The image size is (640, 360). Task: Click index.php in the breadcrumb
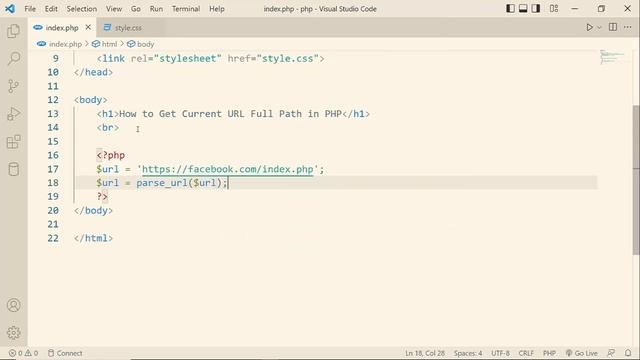click(x=65, y=44)
